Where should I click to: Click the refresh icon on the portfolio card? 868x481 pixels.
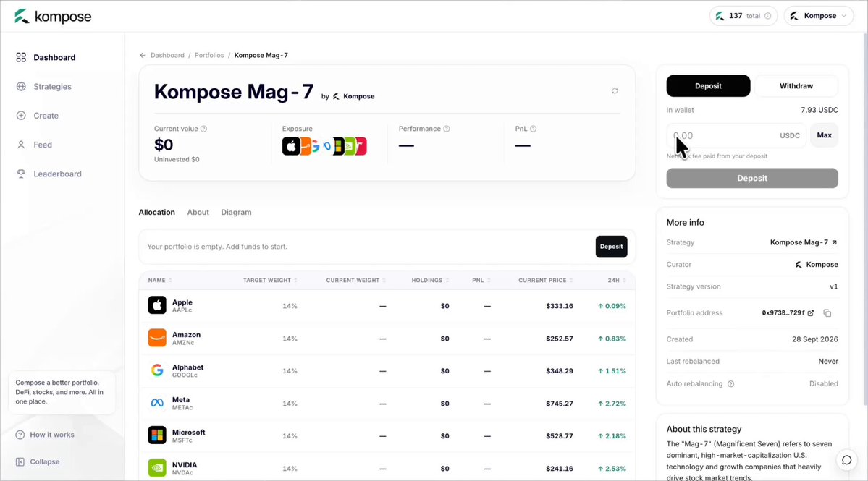click(615, 90)
